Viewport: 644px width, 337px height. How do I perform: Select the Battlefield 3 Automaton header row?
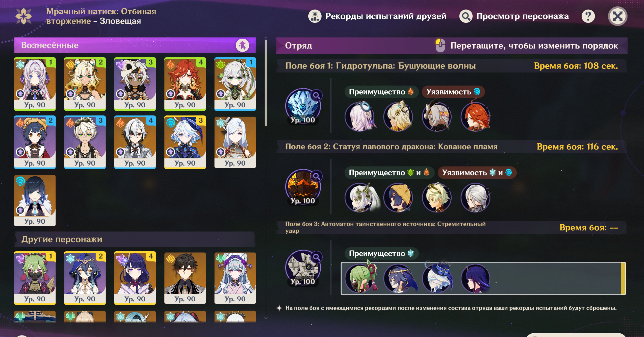pyautogui.click(x=451, y=227)
